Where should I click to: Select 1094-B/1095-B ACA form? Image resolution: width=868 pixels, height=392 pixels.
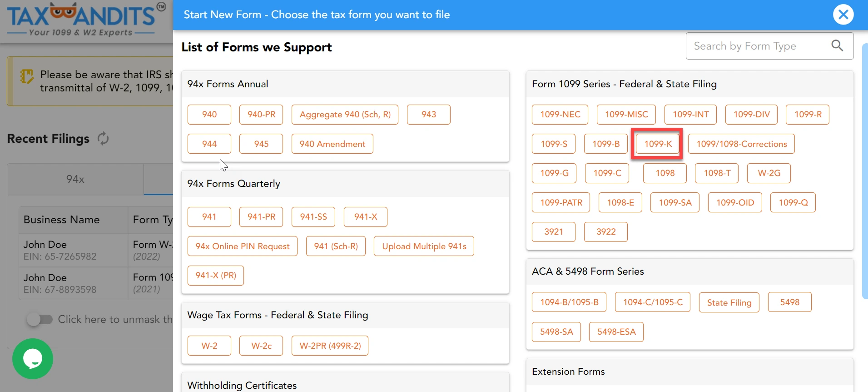[569, 302]
